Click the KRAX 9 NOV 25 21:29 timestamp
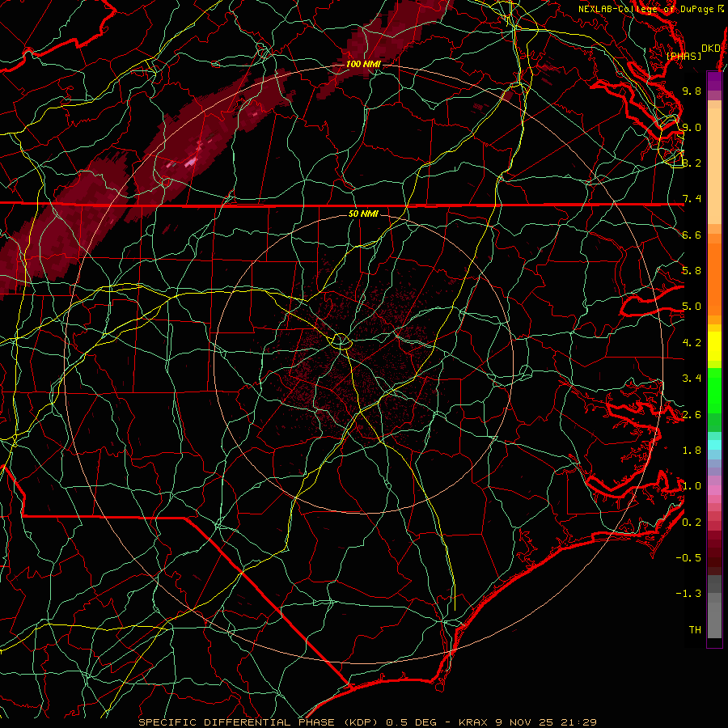This screenshot has height=728, width=728. (x=527, y=722)
